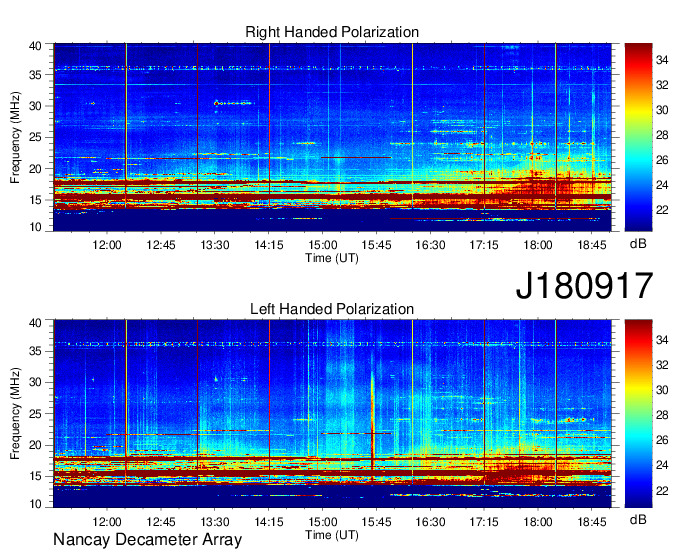Click 14:15 tick under Left Handed plot
Viewport: 680px width, 552px height.
[x=268, y=522]
